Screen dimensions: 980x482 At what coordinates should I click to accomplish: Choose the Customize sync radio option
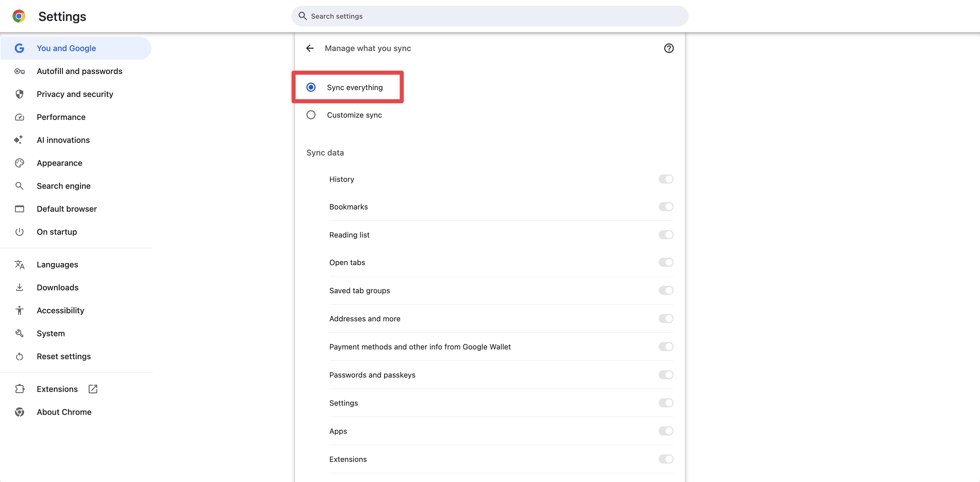pyautogui.click(x=311, y=115)
